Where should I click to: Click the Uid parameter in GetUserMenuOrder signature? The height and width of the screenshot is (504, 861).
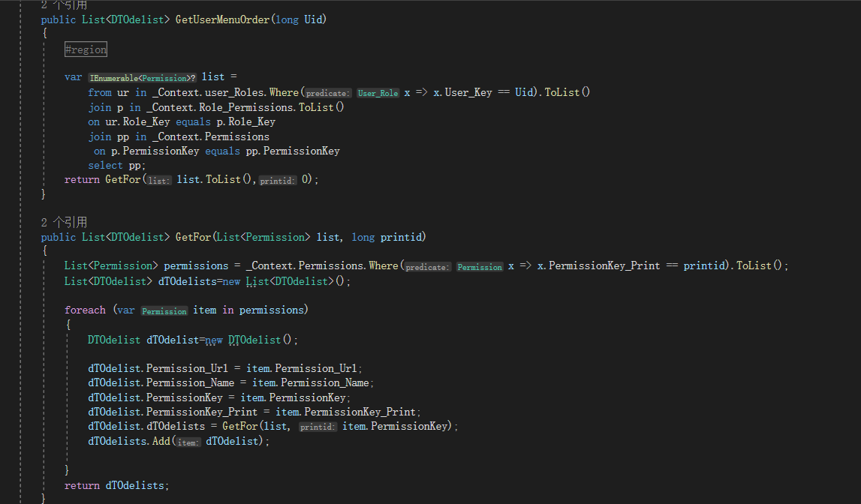click(x=313, y=19)
